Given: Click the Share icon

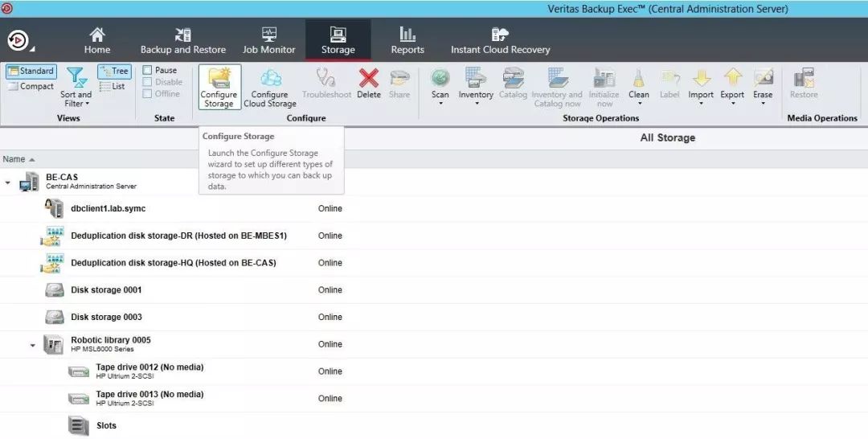Looking at the screenshot, I should tap(399, 78).
